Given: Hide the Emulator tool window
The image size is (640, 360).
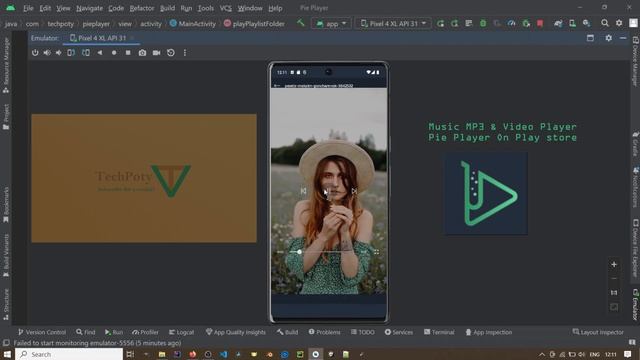Looking at the screenshot, I should pos(623,38).
